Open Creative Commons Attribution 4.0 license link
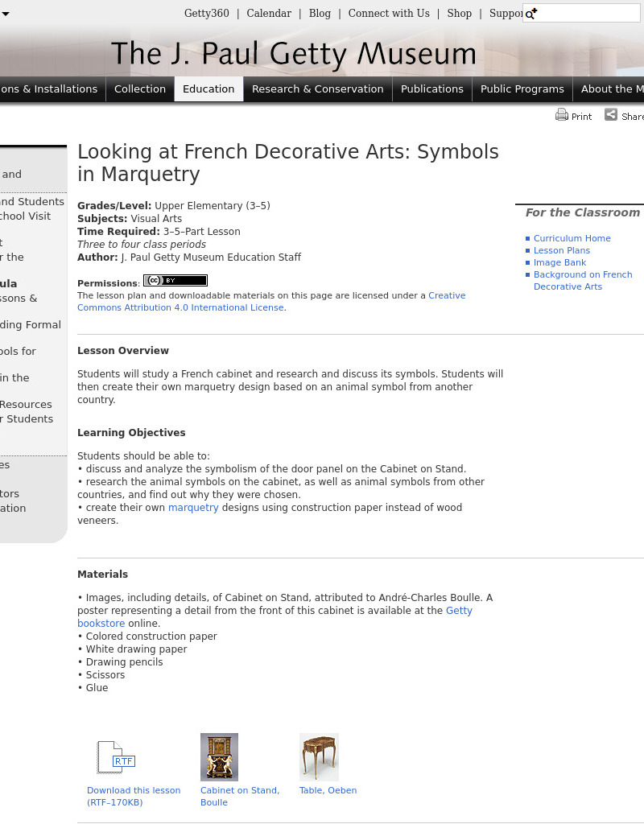Image resolution: width=644 pixels, height=824 pixels. (271, 302)
